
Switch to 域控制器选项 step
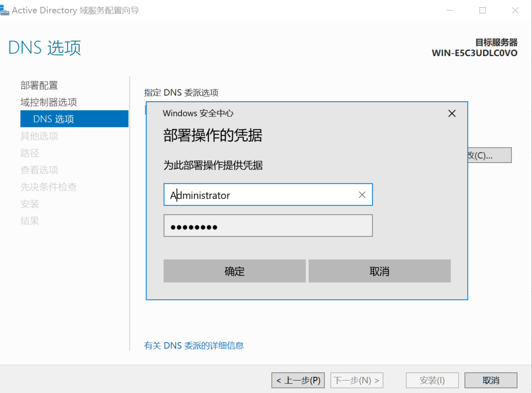coord(48,102)
